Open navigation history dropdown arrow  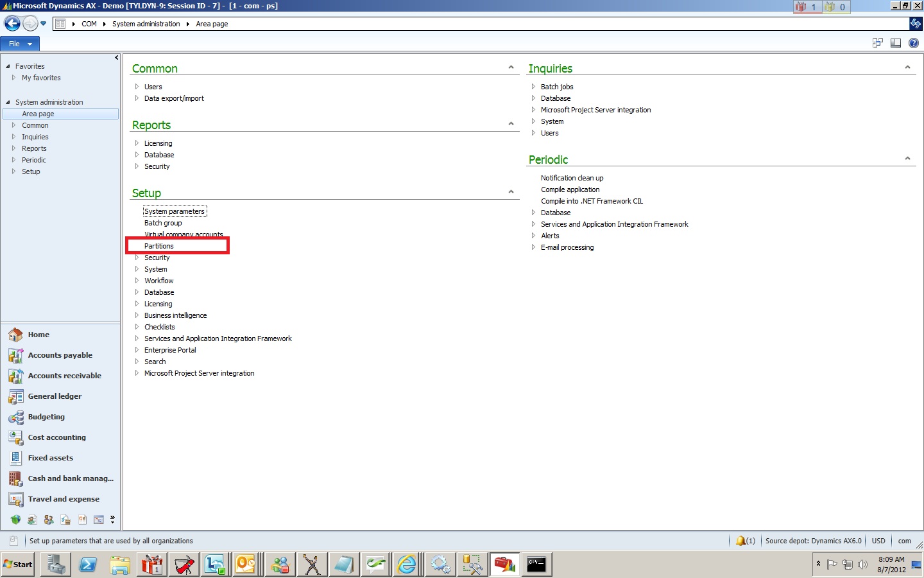(44, 24)
